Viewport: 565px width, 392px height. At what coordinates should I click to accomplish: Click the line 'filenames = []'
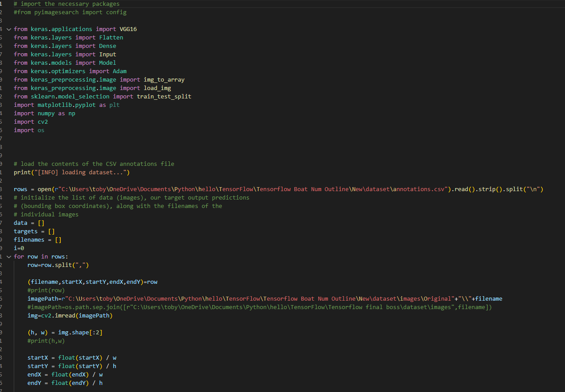coord(38,240)
